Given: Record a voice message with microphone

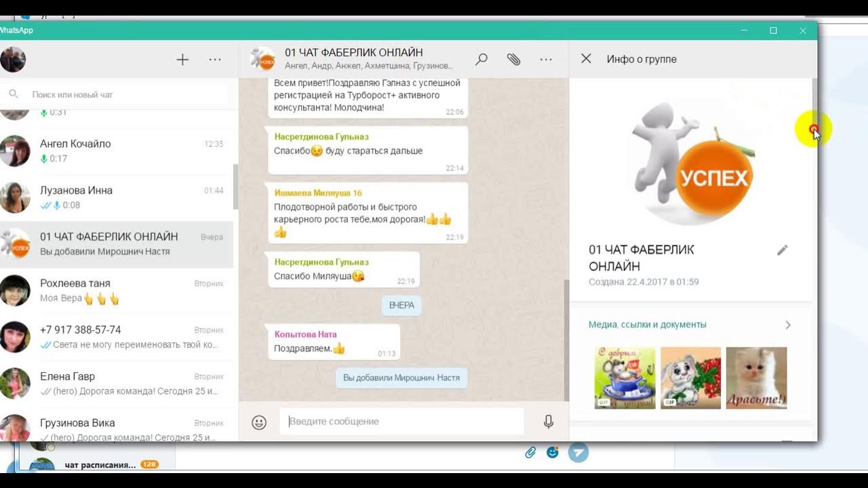Looking at the screenshot, I should point(549,422).
